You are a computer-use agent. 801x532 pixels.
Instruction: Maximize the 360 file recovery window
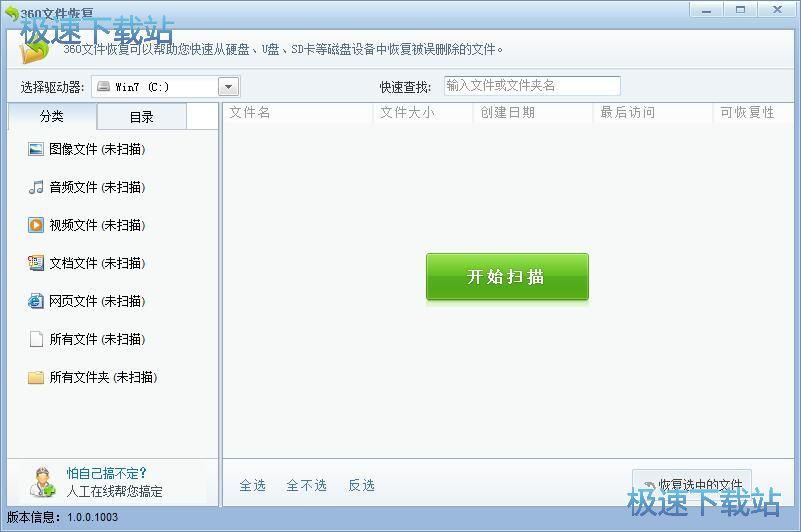740,10
